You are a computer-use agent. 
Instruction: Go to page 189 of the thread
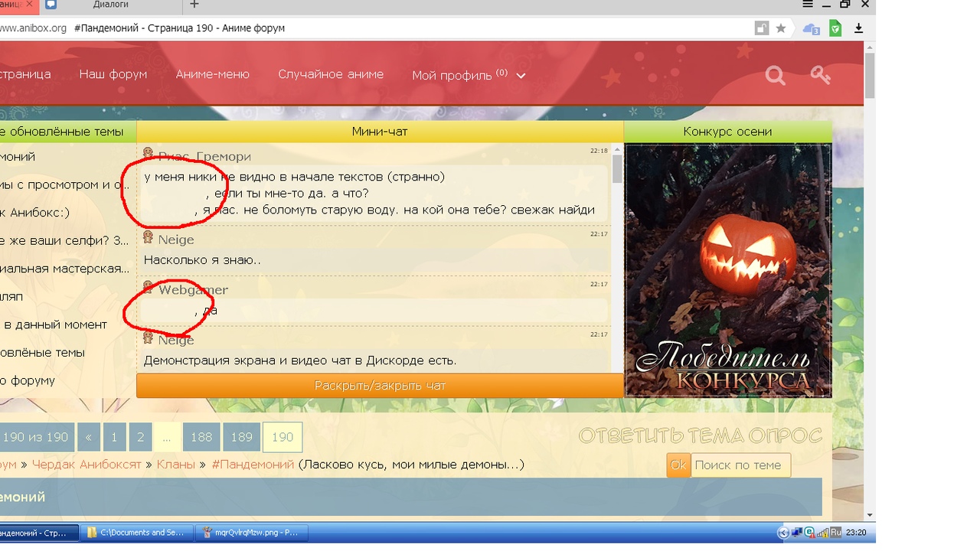[x=241, y=437]
